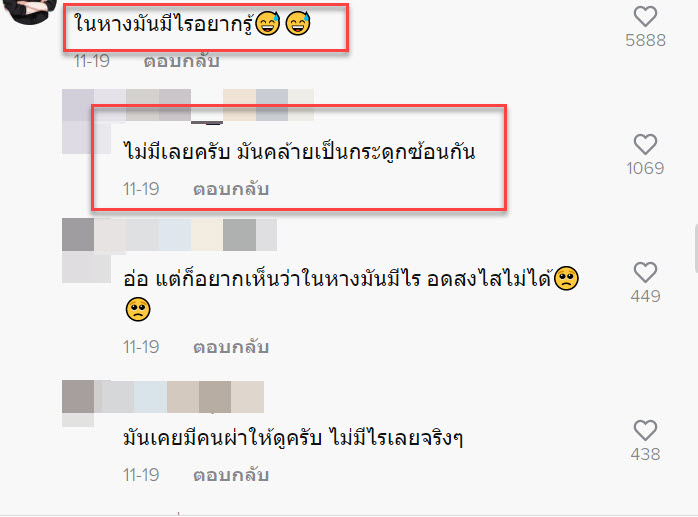Image resolution: width=698 pixels, height=517 pixels.
Task: Reply to the last comment with 438 likes
Action: (x=231, y=475)
